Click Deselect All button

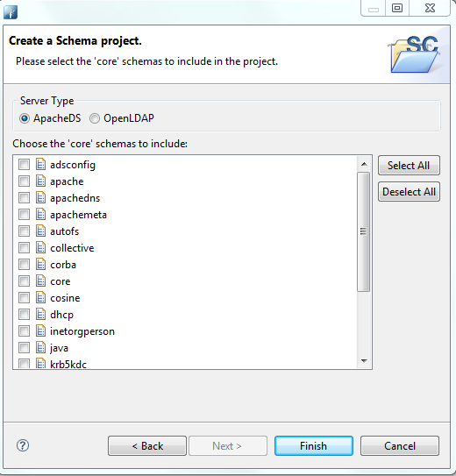pos(409,192)
